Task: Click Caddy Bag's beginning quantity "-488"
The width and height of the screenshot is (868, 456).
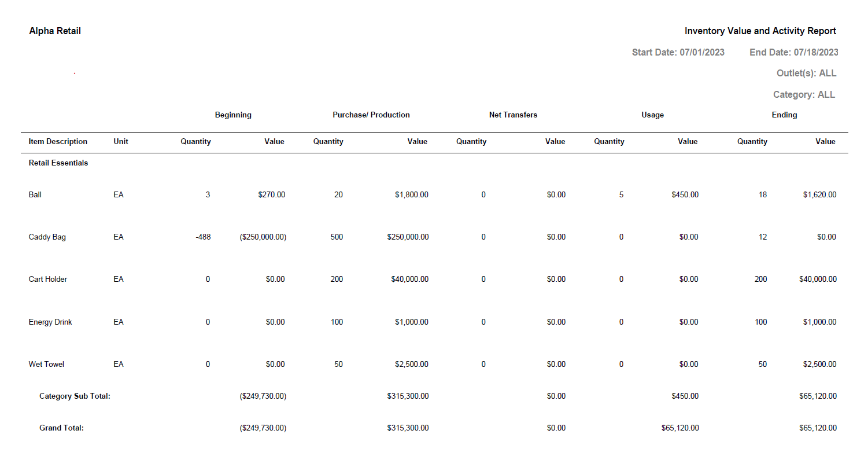Action: click(x=203, y=237)
